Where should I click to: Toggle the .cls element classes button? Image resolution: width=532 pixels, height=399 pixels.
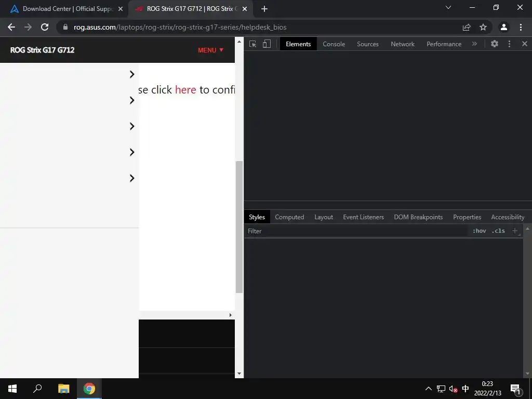(498, 231)
